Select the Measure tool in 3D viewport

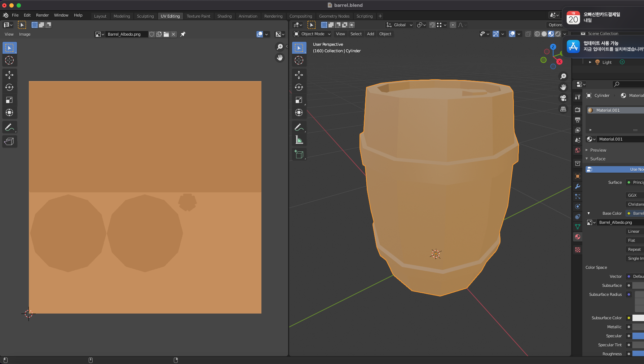299,140
